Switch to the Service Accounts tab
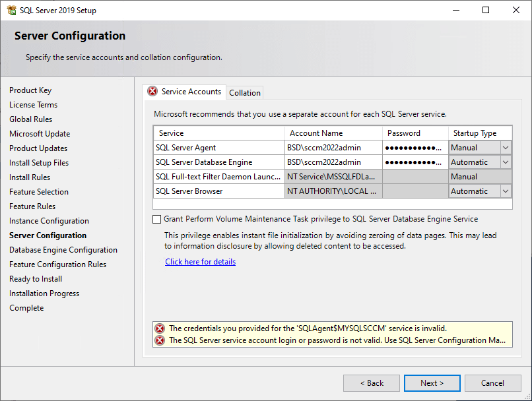The width and height of the screenshot is (532, 401). [184, 92]
